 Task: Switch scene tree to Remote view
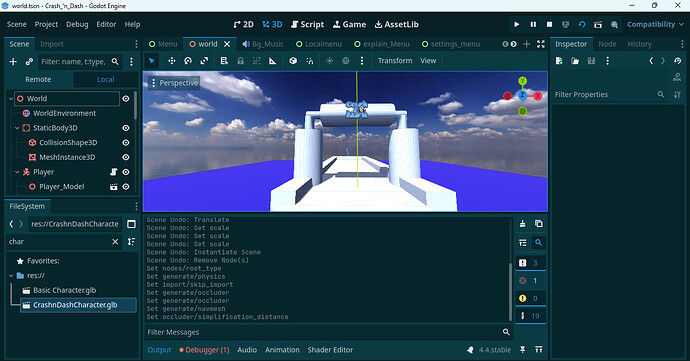coord(38,80)
